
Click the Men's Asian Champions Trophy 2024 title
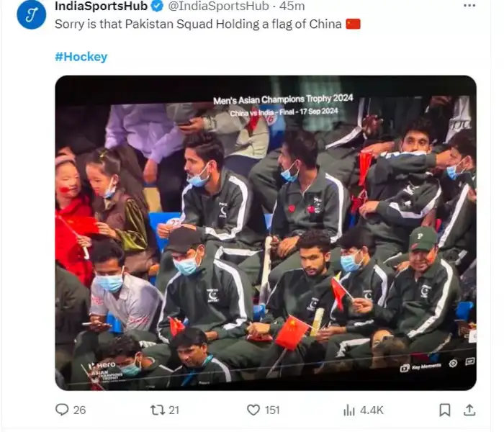(283, 99)
